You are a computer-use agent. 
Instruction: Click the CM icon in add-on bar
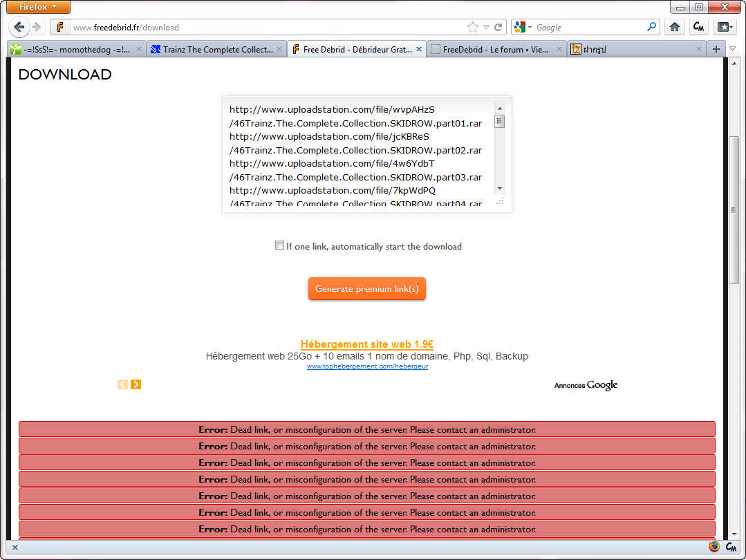(731, 547)
